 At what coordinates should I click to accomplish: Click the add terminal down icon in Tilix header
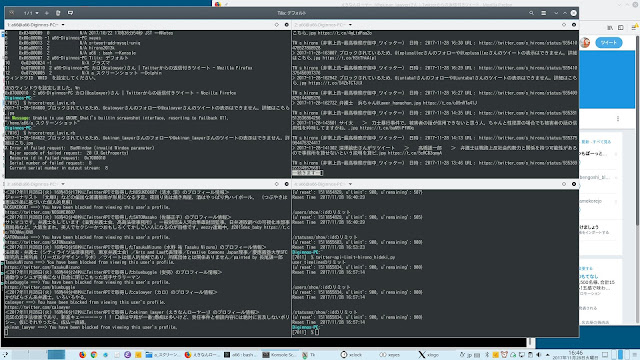[70, 13]
